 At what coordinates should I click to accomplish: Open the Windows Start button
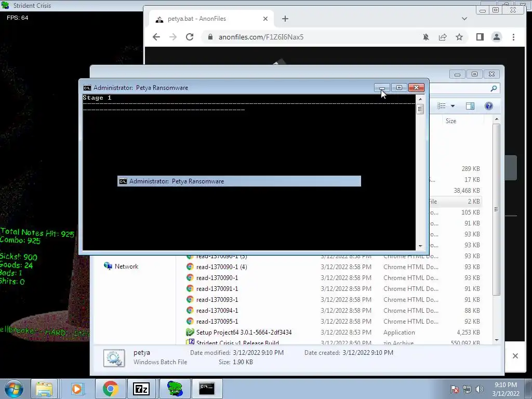(x=14, y=389)
